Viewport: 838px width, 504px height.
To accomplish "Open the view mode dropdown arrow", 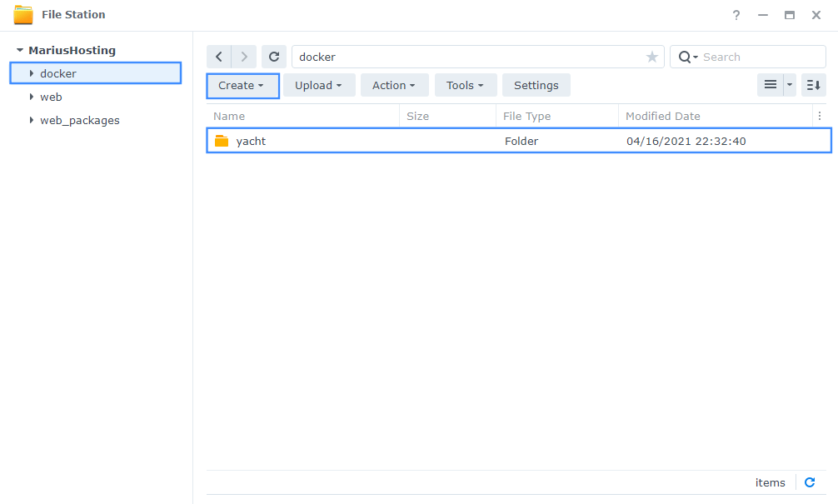I will pos(790,85).
